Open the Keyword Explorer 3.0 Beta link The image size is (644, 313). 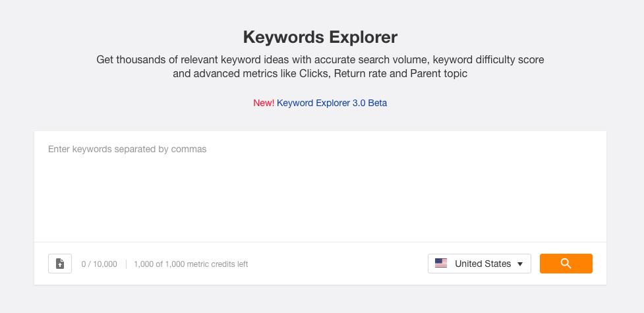coord(332,103)
